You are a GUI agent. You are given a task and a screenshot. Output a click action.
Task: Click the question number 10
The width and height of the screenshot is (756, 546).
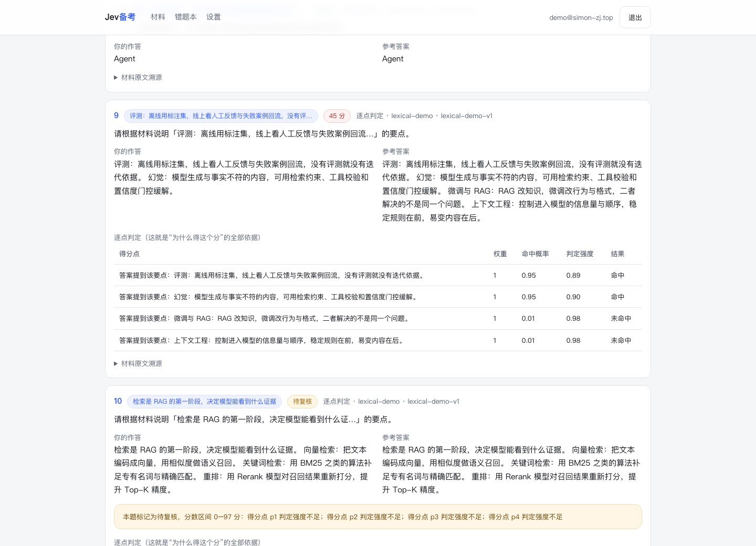click(118, 401)
